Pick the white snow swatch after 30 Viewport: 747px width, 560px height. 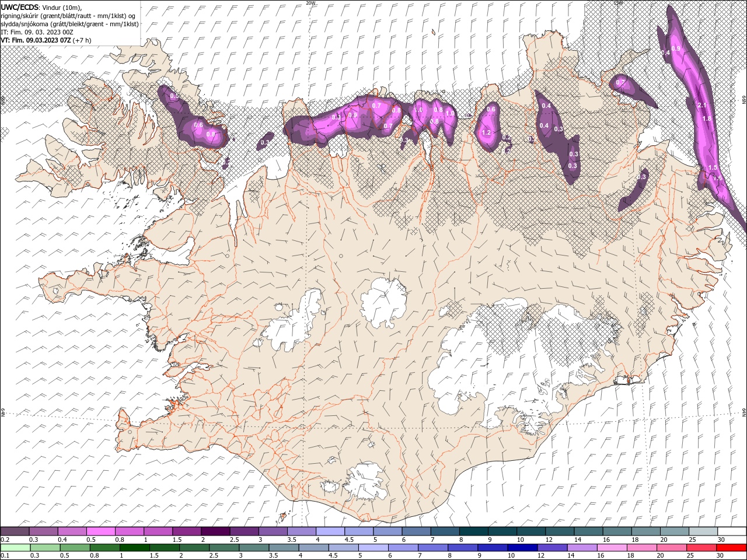tap(732, 531)
